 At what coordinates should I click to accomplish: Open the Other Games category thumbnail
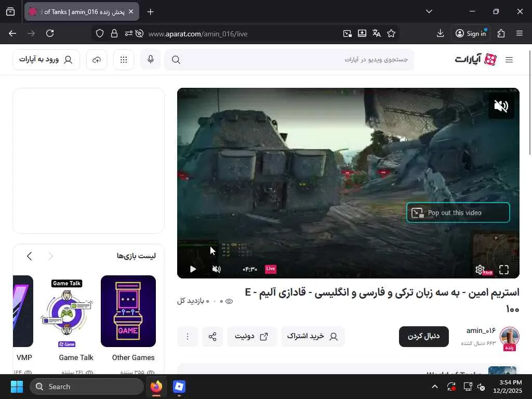click(x=128, y=311)
